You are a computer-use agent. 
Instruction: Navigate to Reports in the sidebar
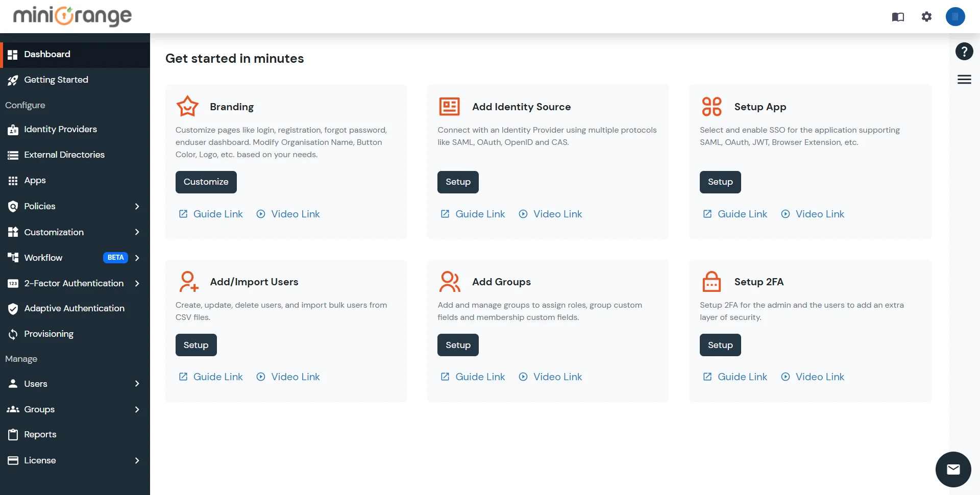pos(40,434)
